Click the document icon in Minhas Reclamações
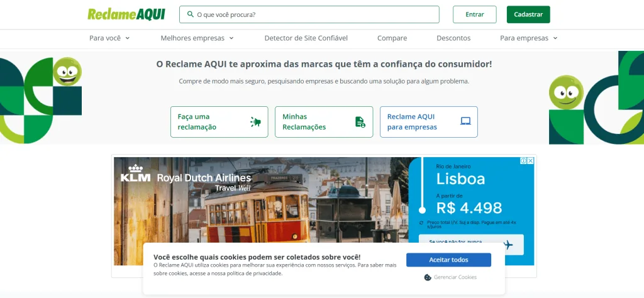The image size is (644, 298). point(360,122)
